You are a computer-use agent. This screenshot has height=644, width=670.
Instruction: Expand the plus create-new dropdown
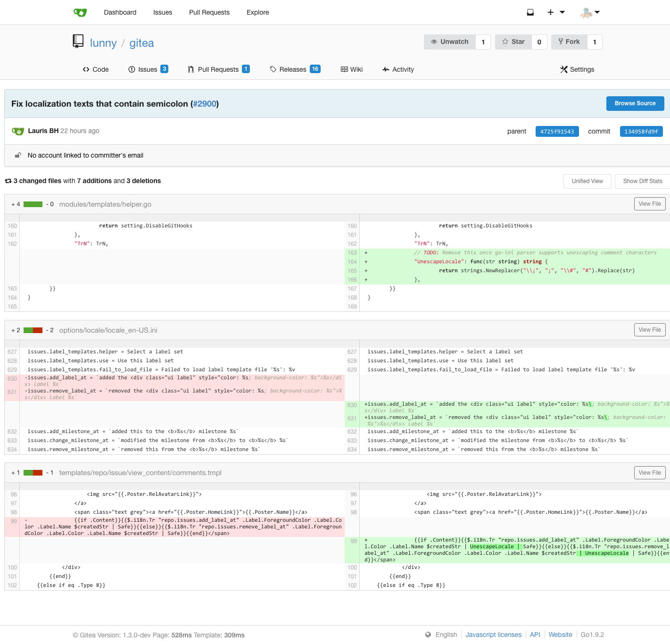pyautogui.click(x=556, y=12)
